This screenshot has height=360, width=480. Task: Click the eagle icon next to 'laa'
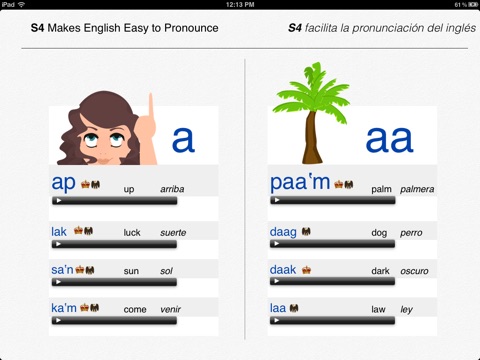294,308
